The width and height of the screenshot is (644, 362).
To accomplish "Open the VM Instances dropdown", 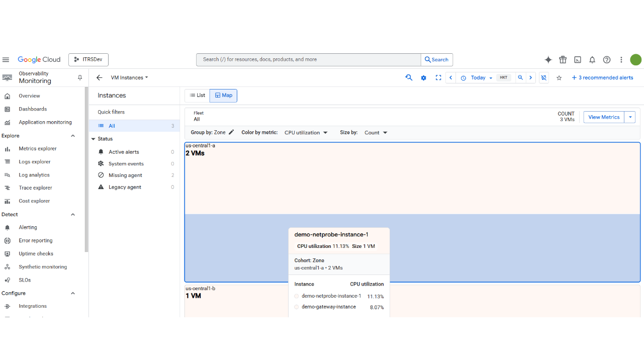I will click(x=130, y=77).
